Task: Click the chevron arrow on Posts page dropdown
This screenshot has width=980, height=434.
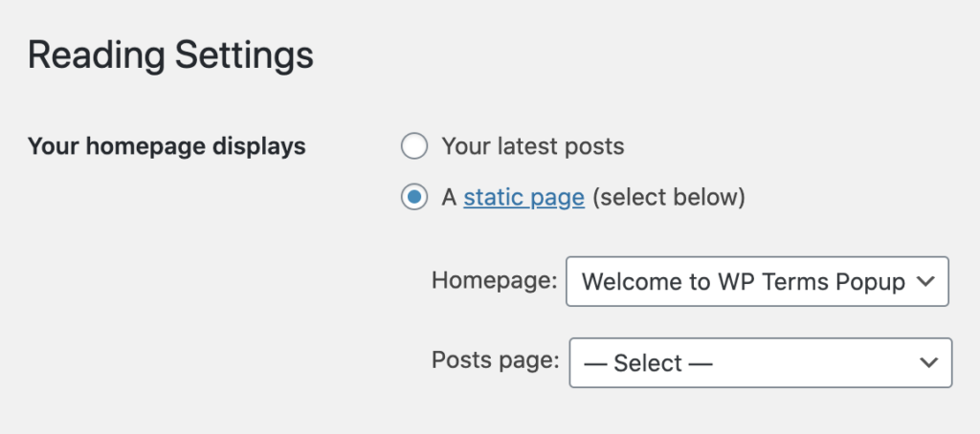Action: tap(928, 363)
